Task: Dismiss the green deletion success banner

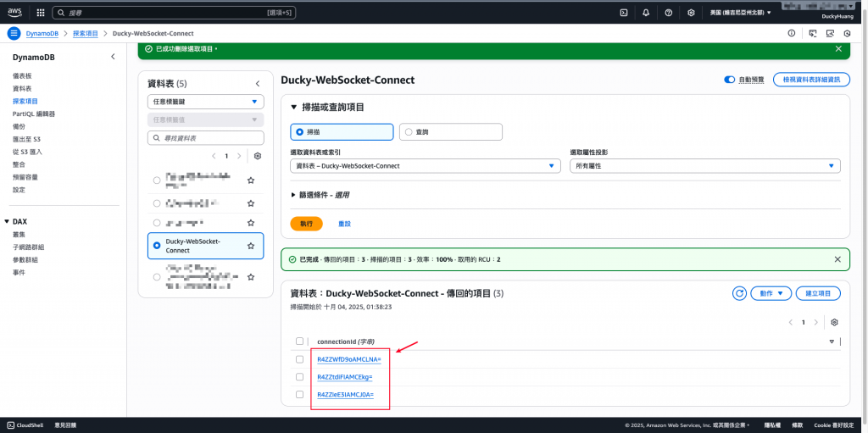Action: 838,49
